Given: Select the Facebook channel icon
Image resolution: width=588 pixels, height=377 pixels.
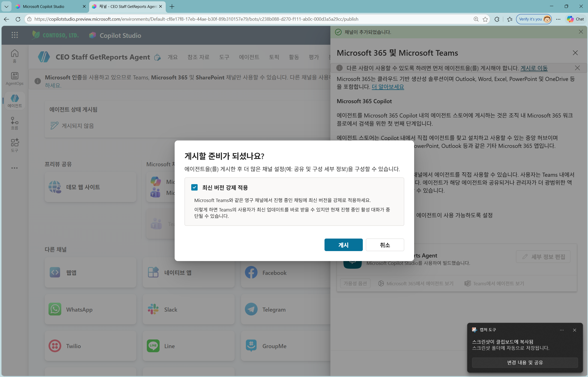Looking at the screenshot, I should [x=251, y=273].
